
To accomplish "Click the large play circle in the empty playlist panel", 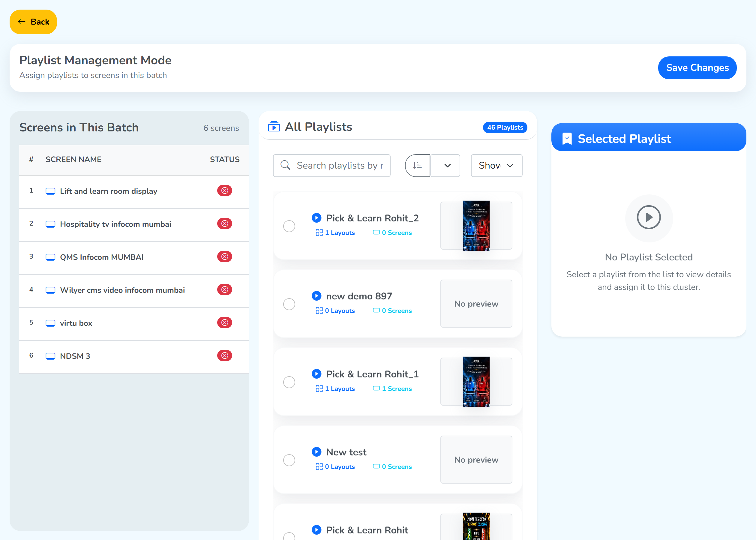I will 649,217.
